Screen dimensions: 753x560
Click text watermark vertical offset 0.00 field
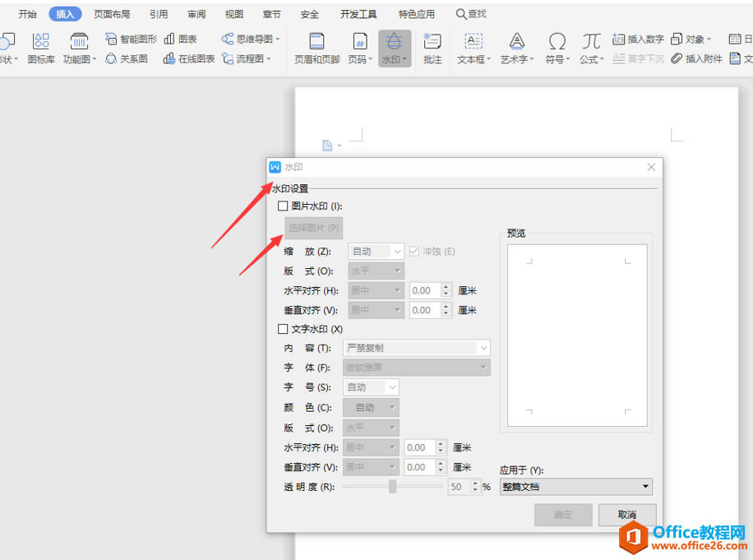pos(419,467)
